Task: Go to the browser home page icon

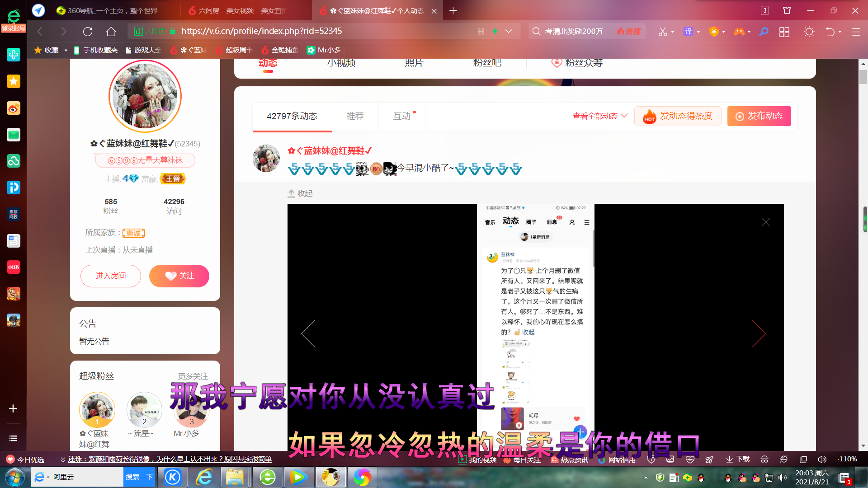Action: [111, 31]
